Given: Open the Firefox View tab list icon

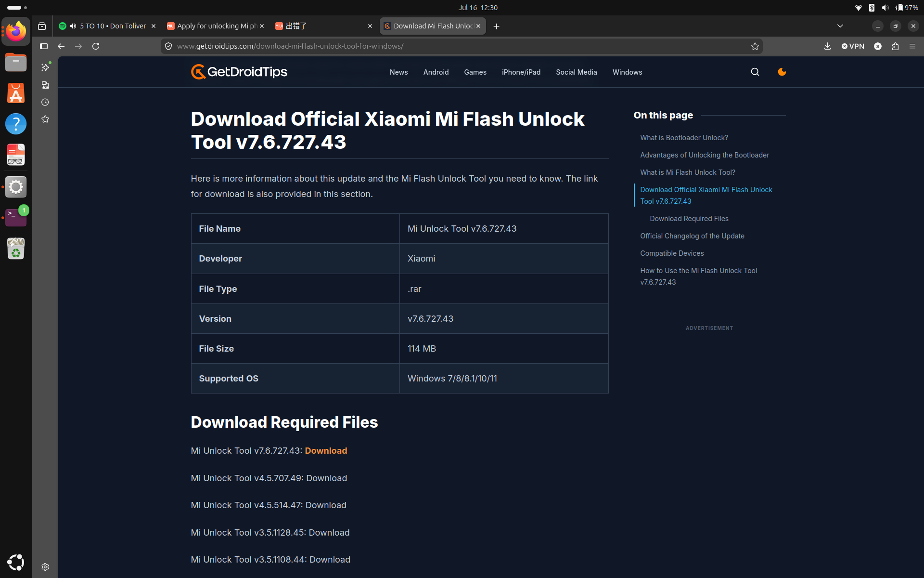Looking at the screenshot, I should coord(42,26).
